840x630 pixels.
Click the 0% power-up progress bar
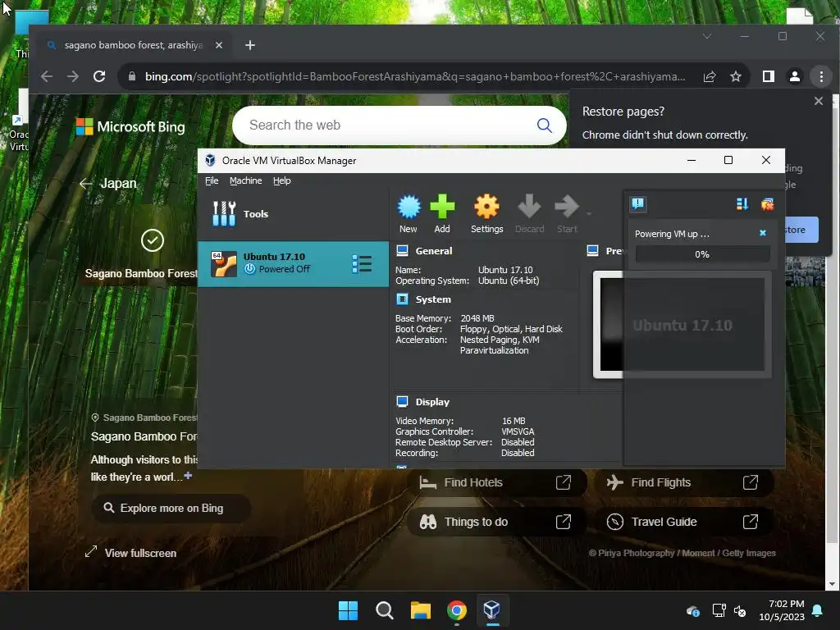[x=702, y=254]
